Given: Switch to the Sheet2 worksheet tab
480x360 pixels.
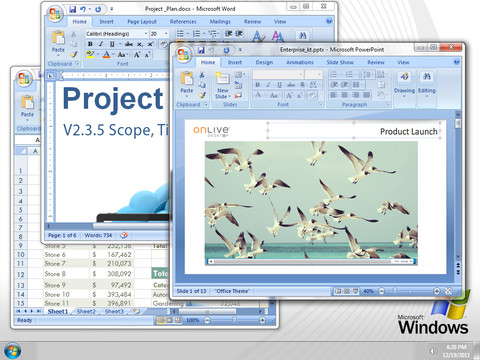Looking at the screenshot, I should 86,311.
